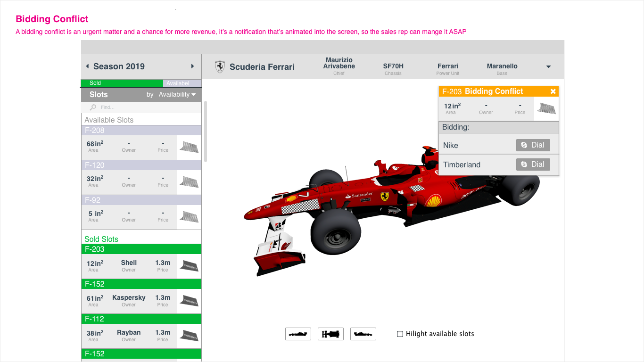Image resolution: width=644 pixels, height=362 pixels.
Task: Go to next season arrow
Action: pyautogui.click(x=192, y=66)
